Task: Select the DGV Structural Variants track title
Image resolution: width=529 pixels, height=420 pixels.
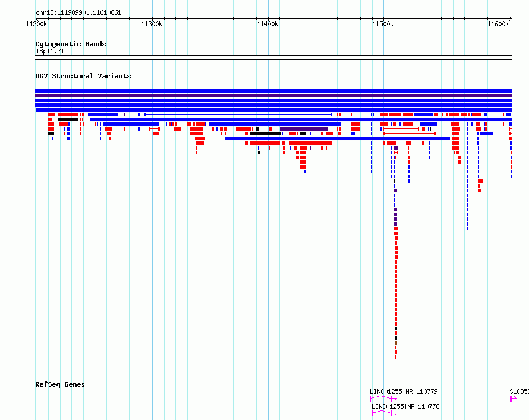Action: coord(83,76)
